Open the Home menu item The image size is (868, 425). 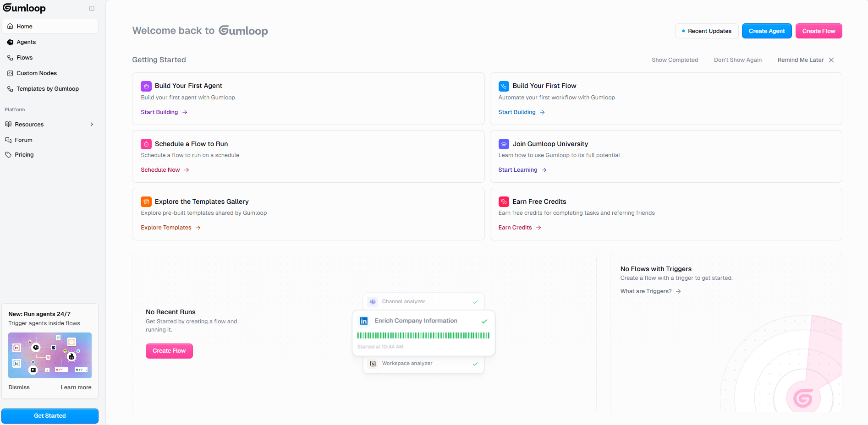[50, 27]
